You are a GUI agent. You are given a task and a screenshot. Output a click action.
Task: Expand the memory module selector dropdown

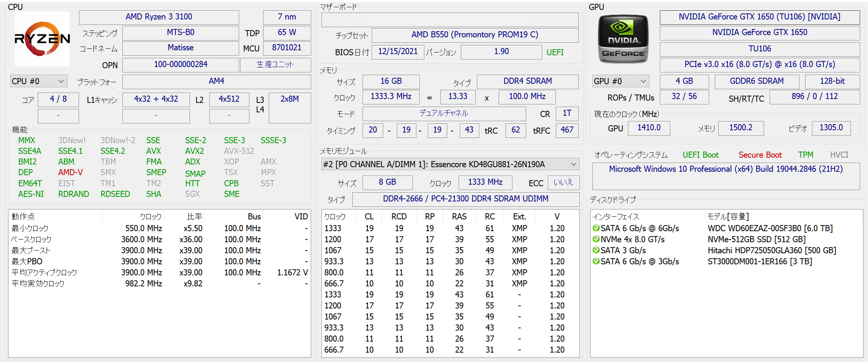(x=450, y=164)
